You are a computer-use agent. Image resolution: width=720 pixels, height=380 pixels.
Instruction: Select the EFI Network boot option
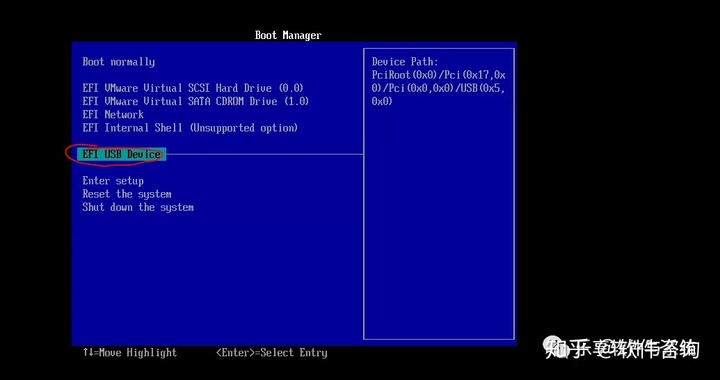pyautogui.click(x=113, y=115)
